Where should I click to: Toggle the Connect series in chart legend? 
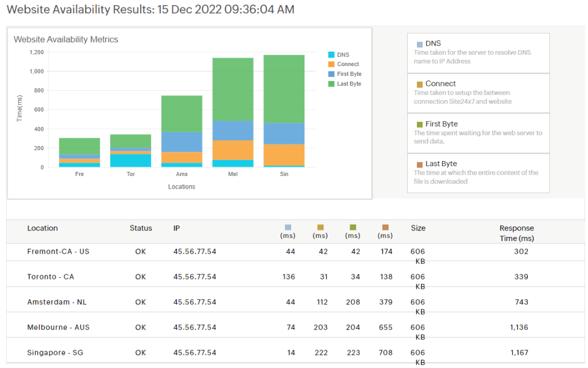coord(347,64)
